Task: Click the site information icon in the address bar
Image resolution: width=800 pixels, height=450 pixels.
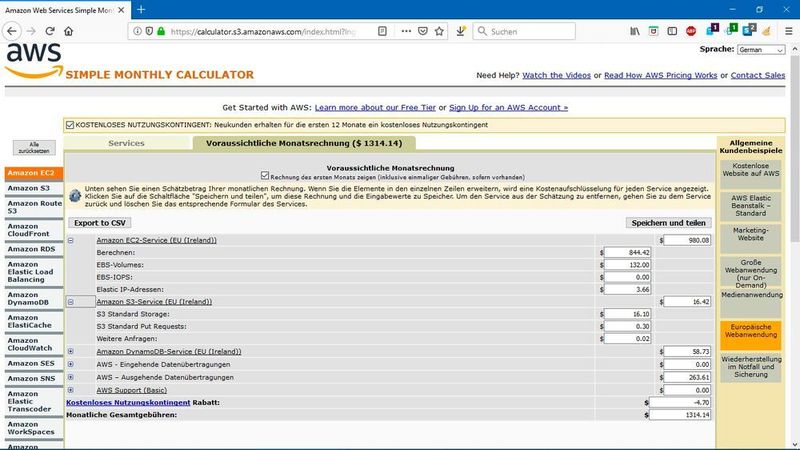Action: (x=137, y=31)
